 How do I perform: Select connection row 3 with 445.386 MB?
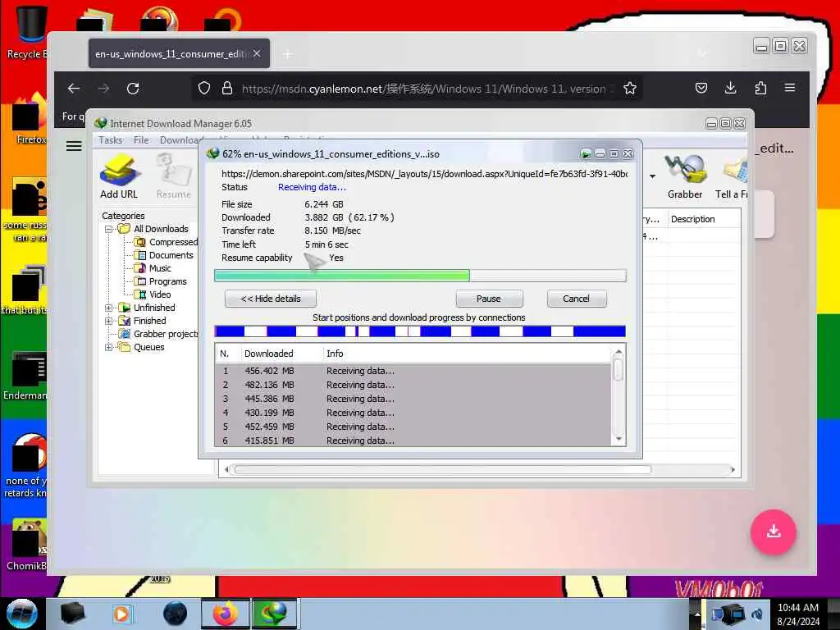[413, 399]
